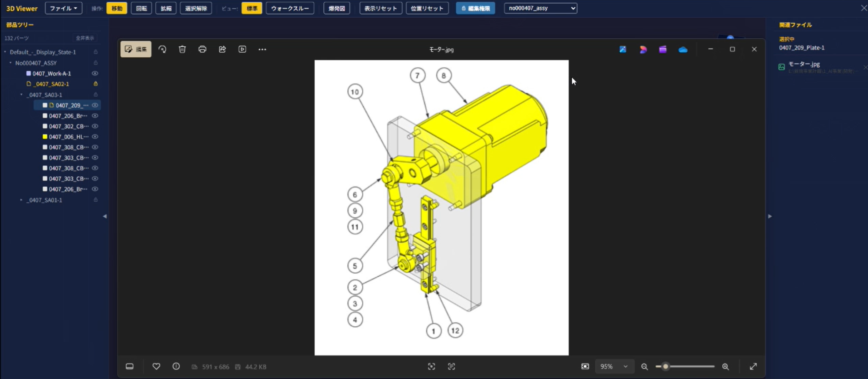Click the fit-to-window icon in bottom bar
This screenshot has height=379, width=868.
pyautogui.click(x=431, y=366)
